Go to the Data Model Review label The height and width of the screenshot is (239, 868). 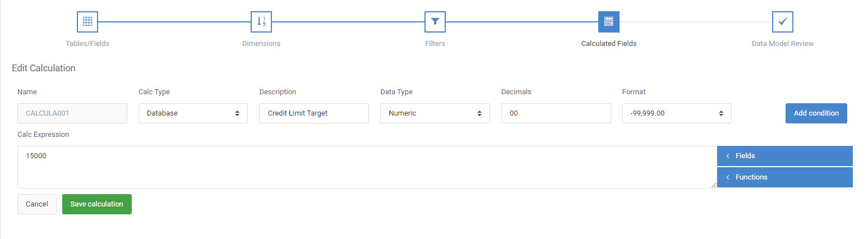click(x=783, y=43)
